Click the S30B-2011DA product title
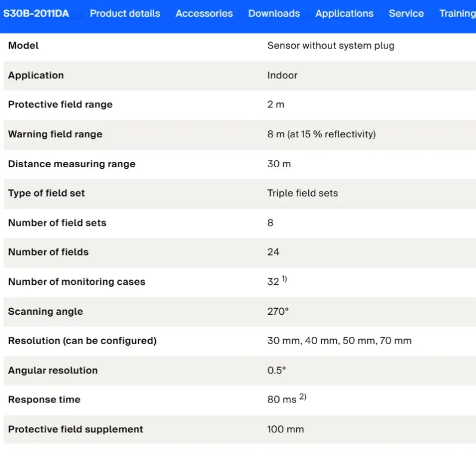 pyautogui.click(x=36, y=13)
